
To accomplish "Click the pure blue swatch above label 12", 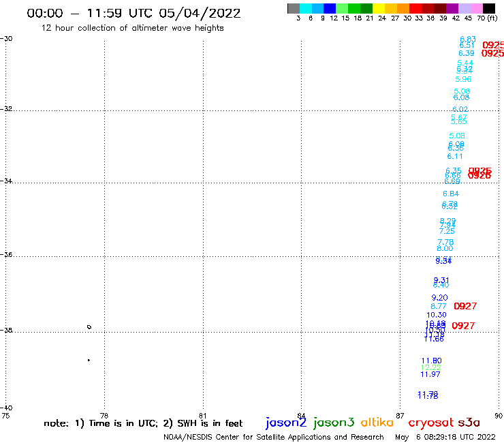I will point(330,8).
